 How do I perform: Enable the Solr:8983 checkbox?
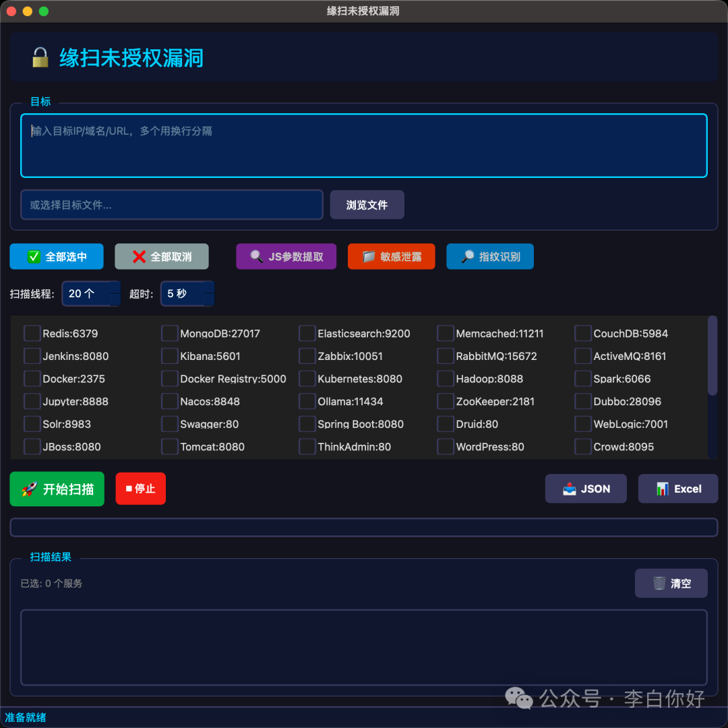(x=32, y=424)
